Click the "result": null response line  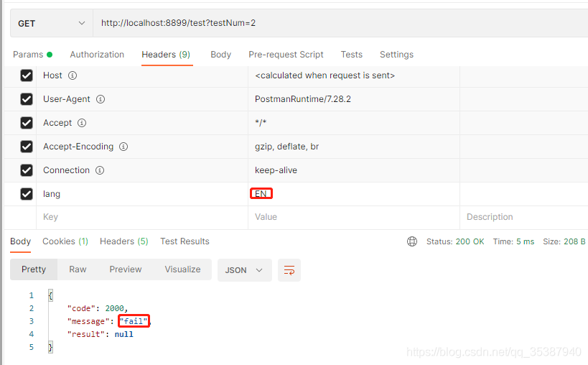tap(100, 334)
